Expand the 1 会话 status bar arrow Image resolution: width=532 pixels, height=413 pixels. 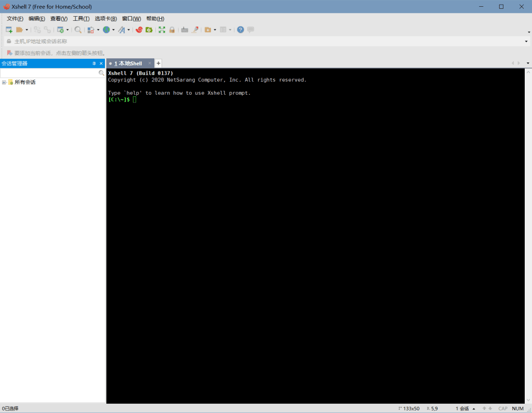click(473, 409)
